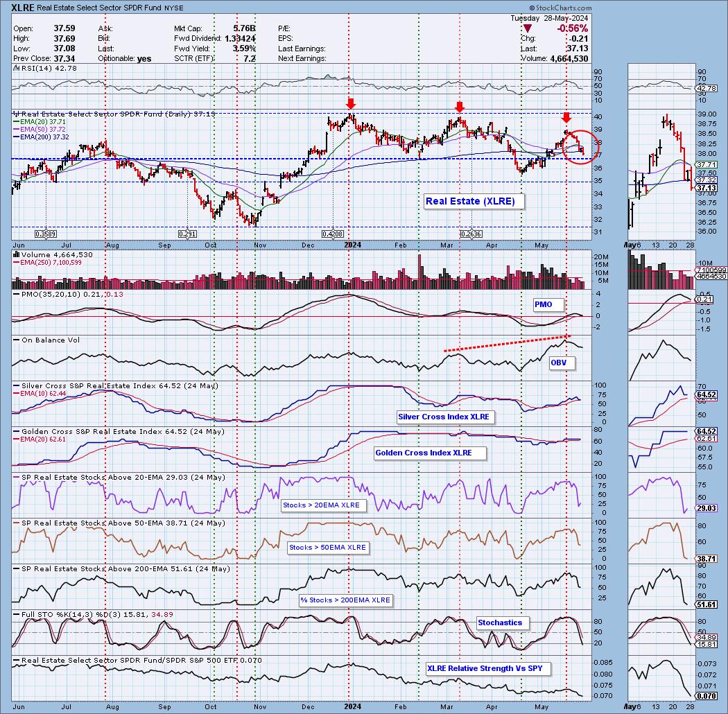Click the percent change -0.56%
Screen dimensions: 728x714
573,29
